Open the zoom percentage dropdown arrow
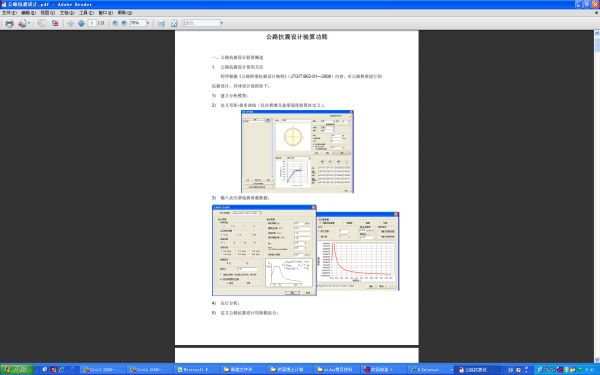The image size is (600, 375). click(148, 23)
